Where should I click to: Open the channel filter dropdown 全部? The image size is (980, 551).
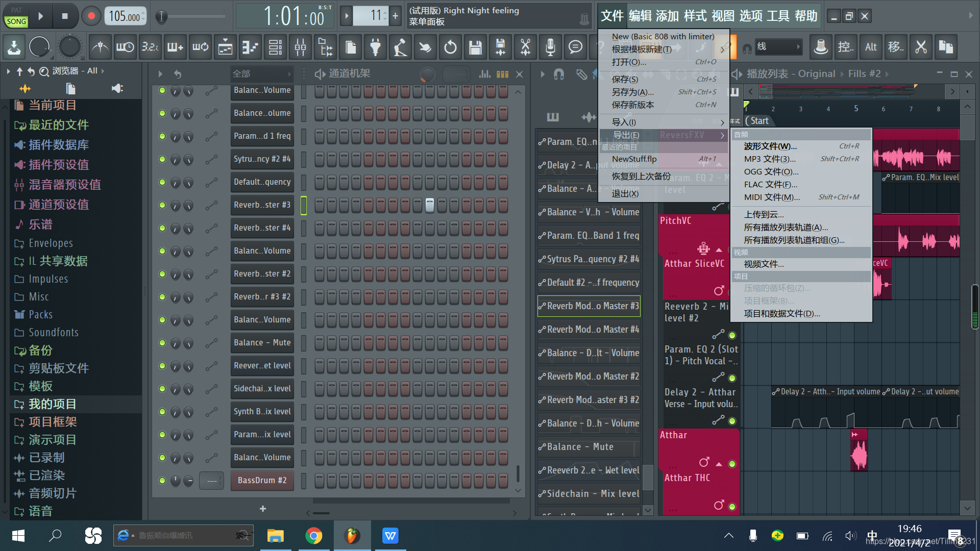[261, 74]
